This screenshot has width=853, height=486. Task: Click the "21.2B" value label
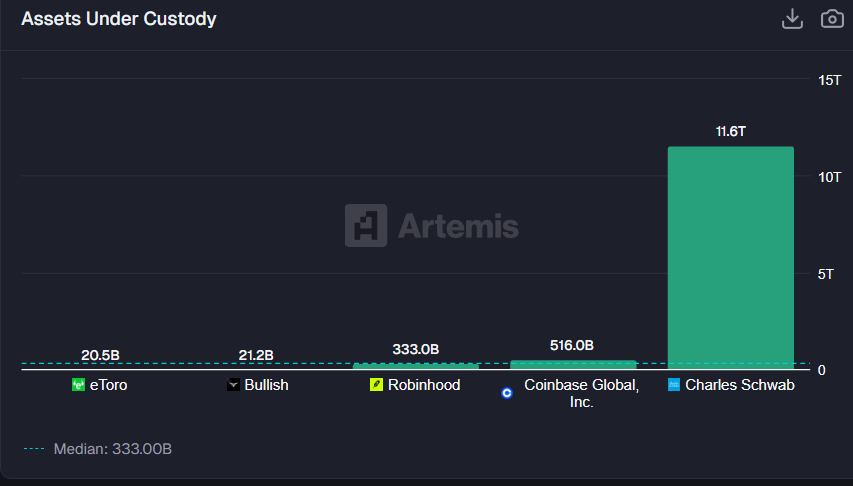(256, 355)
